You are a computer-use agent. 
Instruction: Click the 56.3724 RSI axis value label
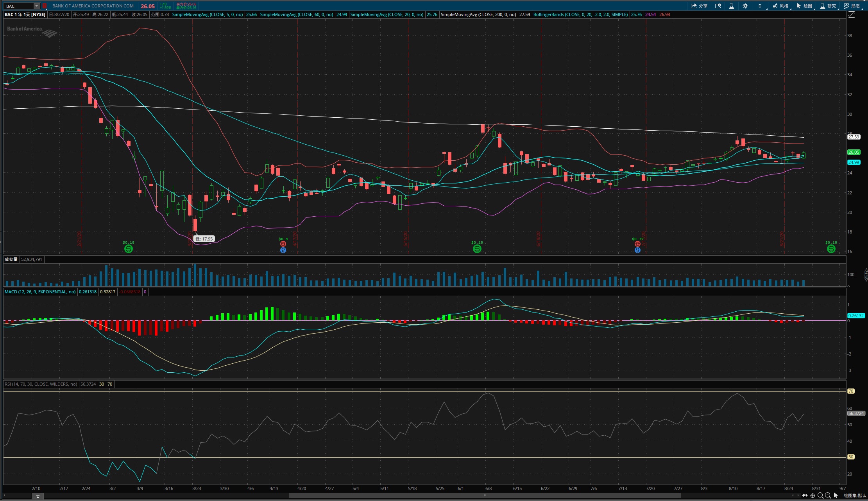pos(856,413)
